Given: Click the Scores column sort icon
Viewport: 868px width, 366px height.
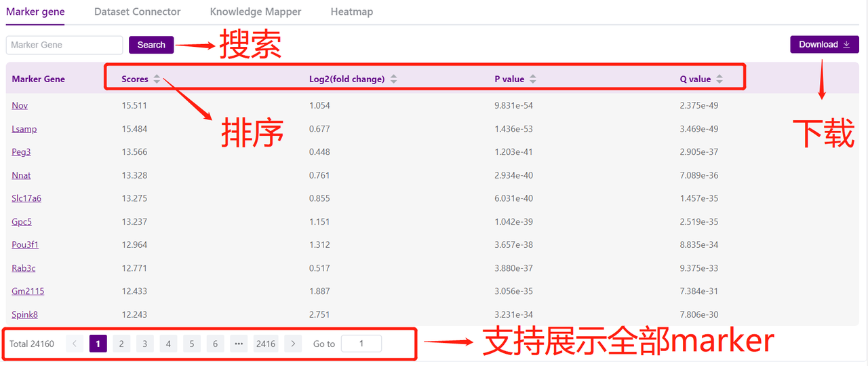Looking at the screenshot, I should 157,79.
